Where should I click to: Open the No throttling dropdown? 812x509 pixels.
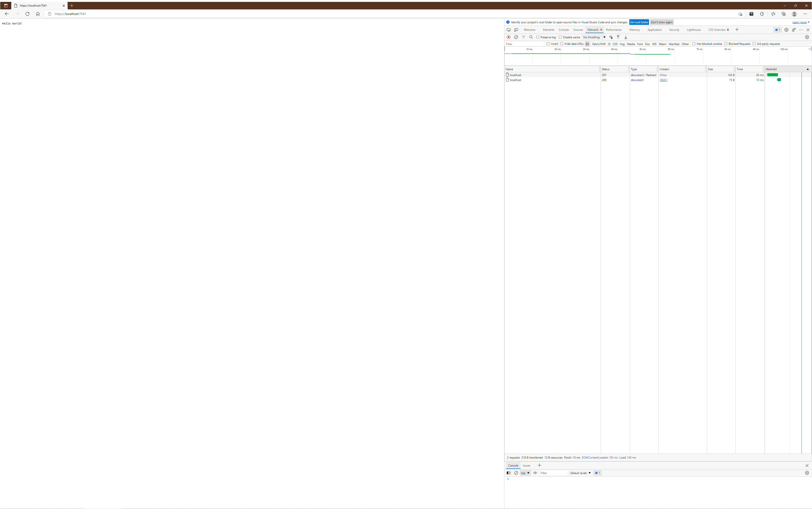594,37
